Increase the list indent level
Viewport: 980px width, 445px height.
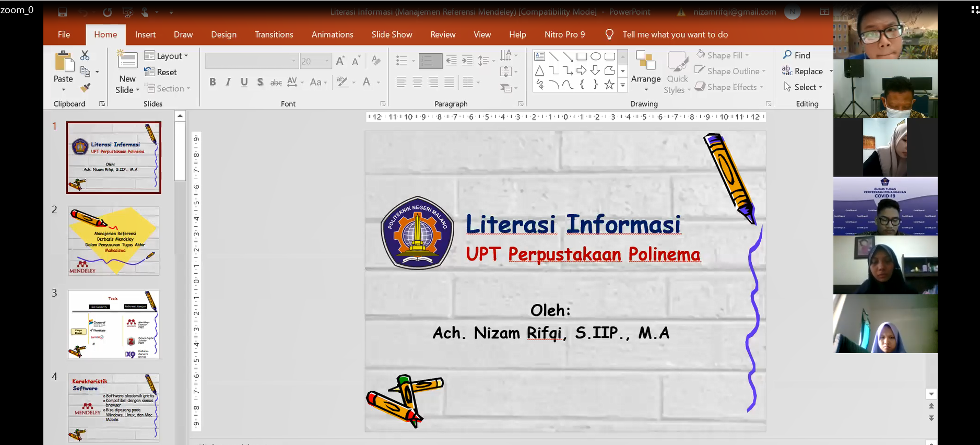[x=467, y=61]
